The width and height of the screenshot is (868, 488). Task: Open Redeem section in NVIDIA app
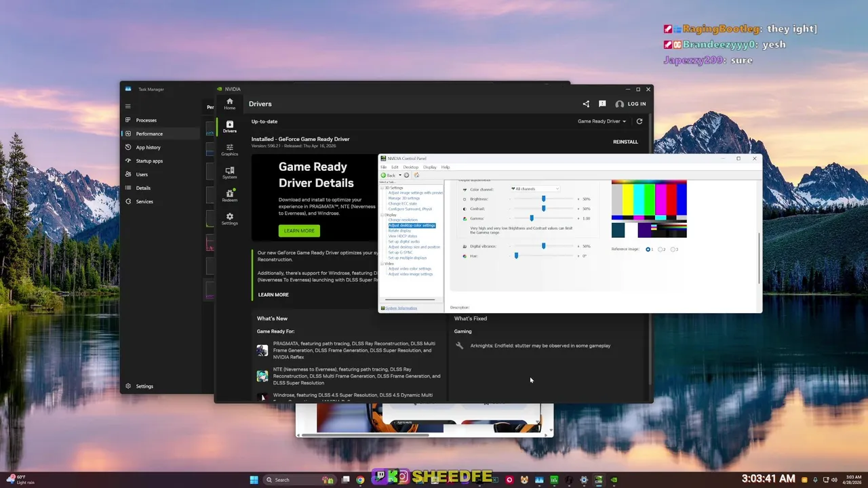tap(229, 196)
